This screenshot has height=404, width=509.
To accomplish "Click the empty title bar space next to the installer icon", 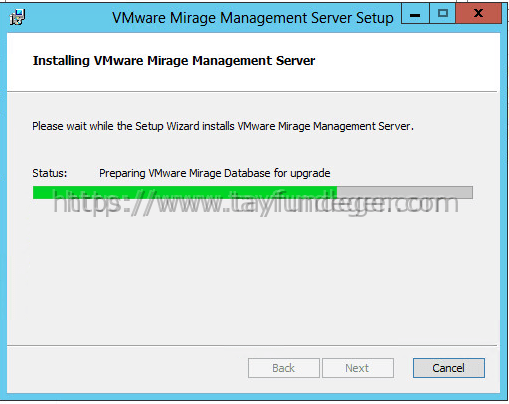I will coord(67,18).
